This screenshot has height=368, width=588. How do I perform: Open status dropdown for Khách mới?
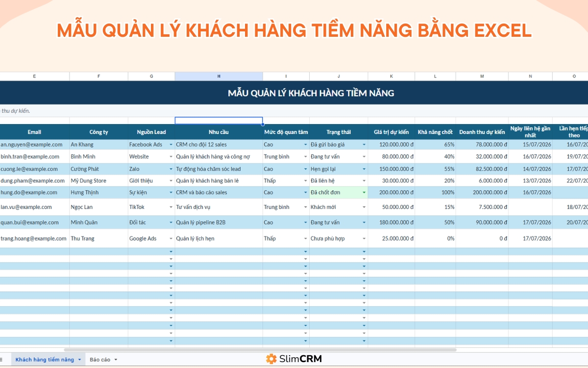[x=364, y=207]
